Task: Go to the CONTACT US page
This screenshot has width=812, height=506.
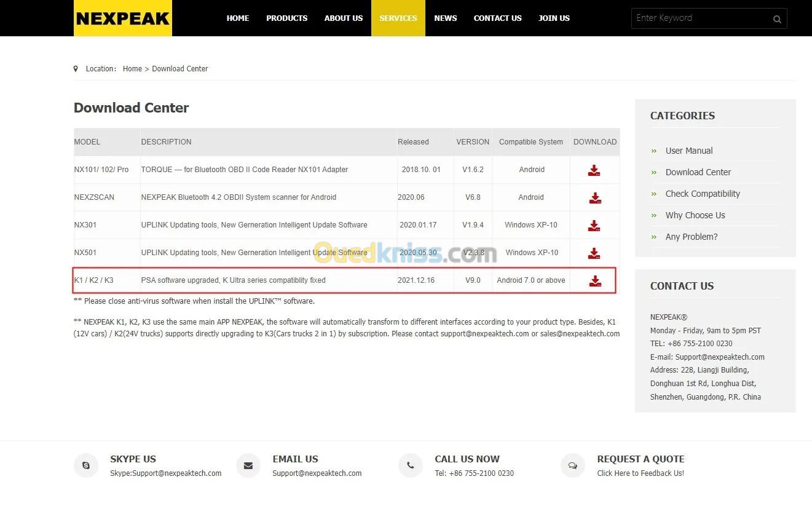Action: tap(497, 18)
